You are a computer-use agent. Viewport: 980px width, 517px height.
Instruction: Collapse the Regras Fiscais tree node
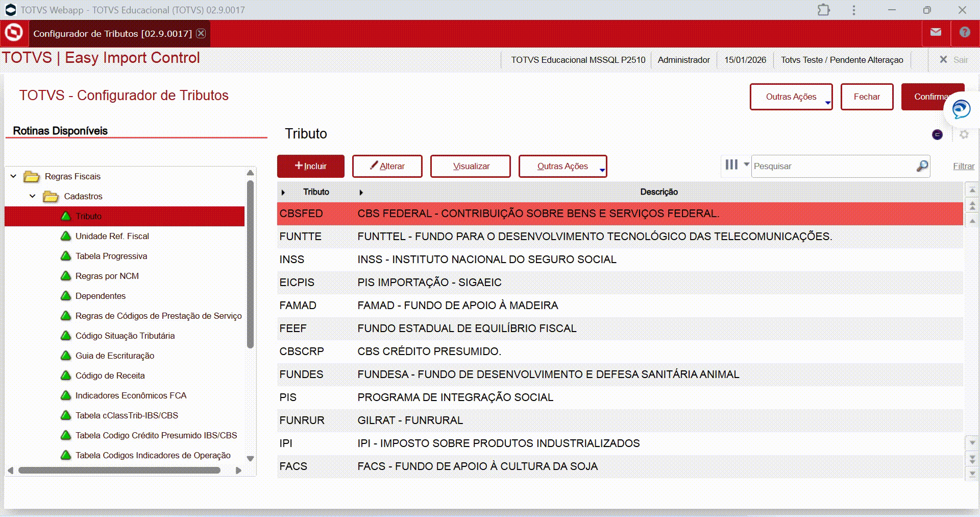[13, 176]
